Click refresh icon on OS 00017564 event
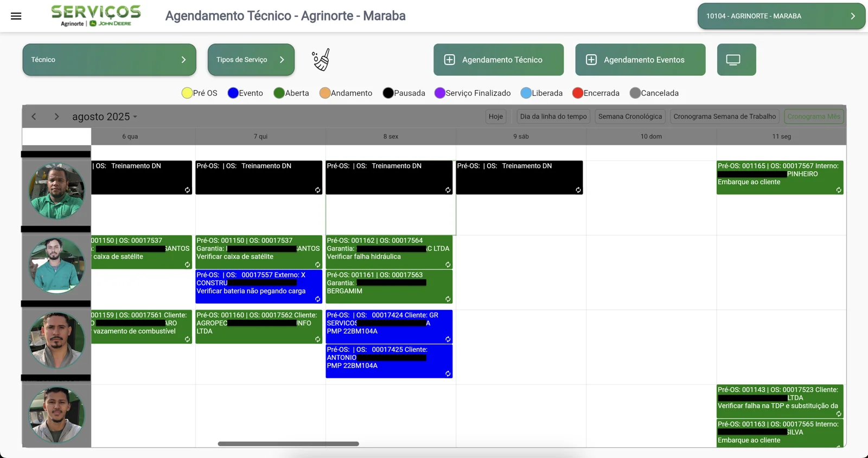Screen dimensions: 868x458 (448, 265)
